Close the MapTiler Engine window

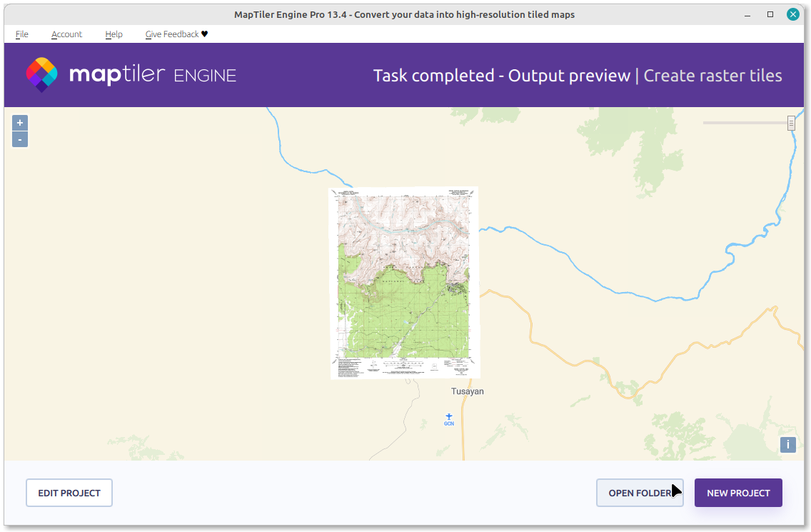(793, 14)
